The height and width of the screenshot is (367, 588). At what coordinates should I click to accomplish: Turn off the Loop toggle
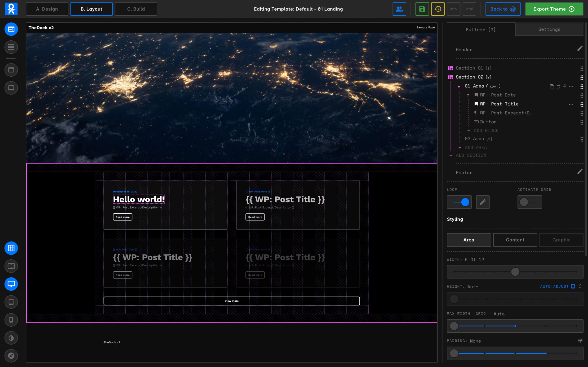(x=459, y=202)
